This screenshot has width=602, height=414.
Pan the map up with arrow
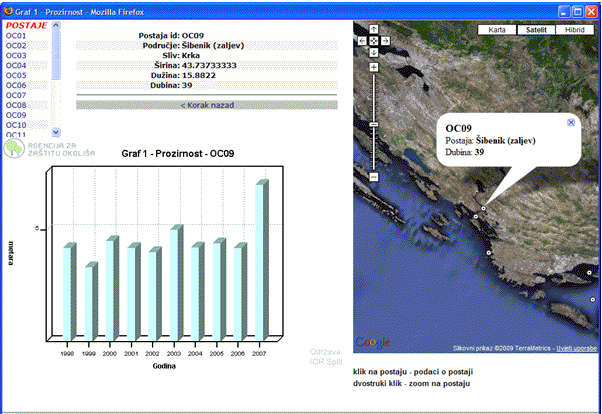[373, 29]
